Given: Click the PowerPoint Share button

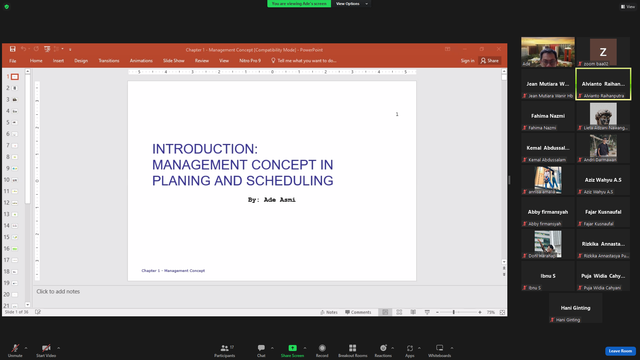Looking at the screenshot, I should (x=490, y=61).
